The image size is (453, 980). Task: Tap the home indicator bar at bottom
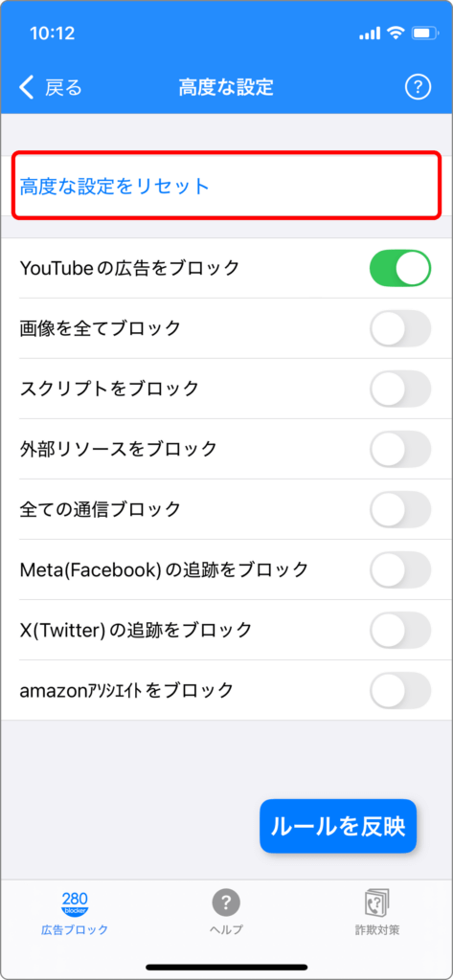click(226, 967)
